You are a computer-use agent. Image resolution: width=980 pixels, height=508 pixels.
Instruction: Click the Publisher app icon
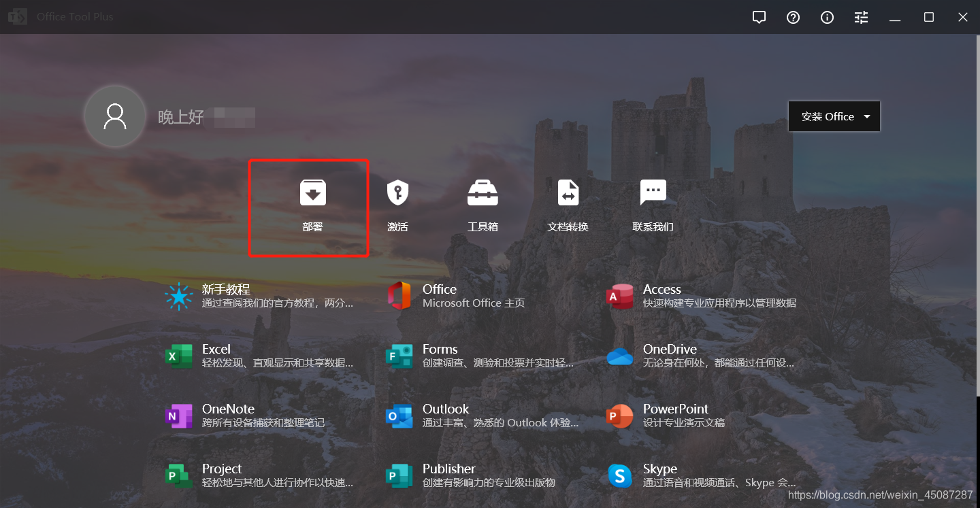tap(399, 476)
